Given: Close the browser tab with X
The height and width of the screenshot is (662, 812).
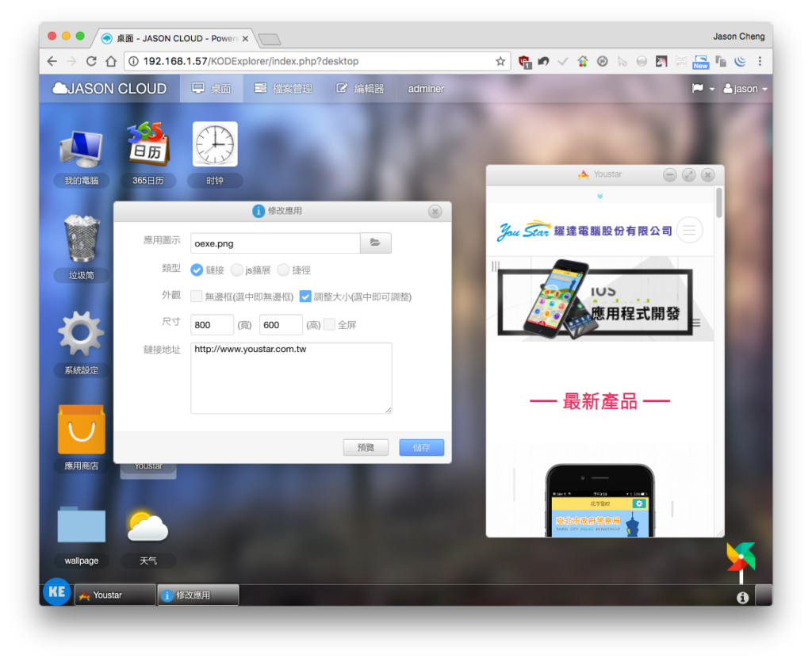Looking at the screenshot, I should (245, 39).
